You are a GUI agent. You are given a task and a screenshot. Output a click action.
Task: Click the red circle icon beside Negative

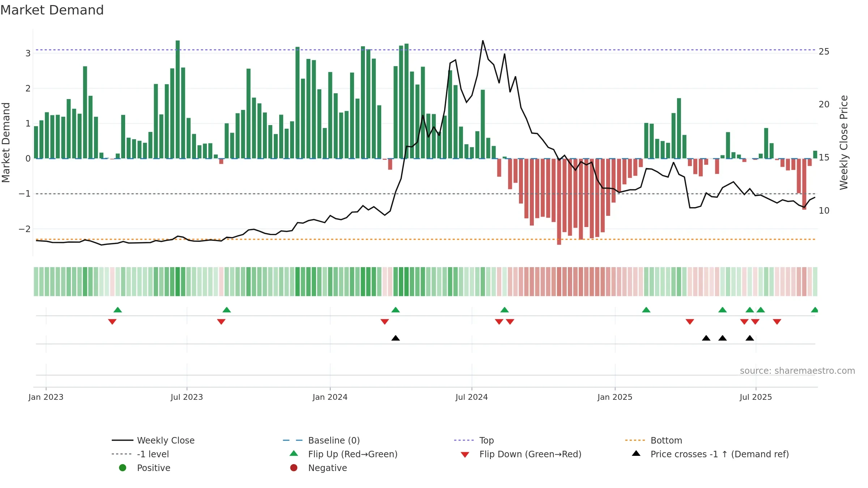coord(294,468)
